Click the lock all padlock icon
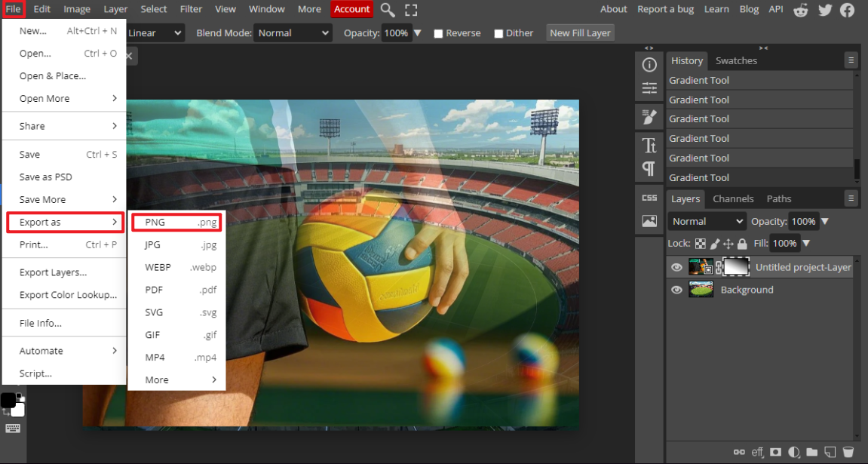The image size is (868, 464). [742, 244]
